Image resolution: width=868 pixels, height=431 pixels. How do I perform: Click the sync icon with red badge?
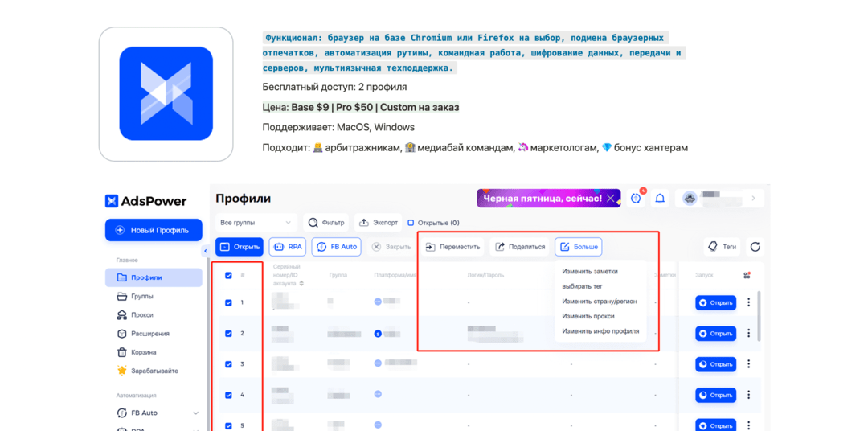[x=636, y=199]
